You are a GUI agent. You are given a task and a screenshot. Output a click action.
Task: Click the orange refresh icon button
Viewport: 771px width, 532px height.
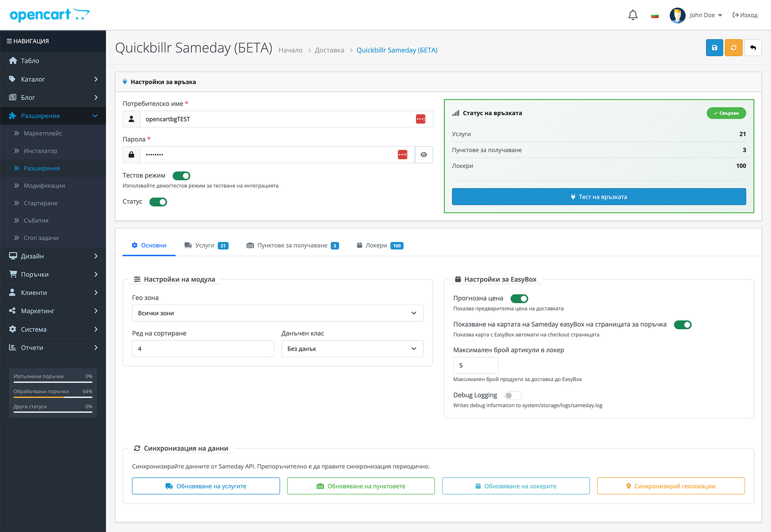point(733,48)
